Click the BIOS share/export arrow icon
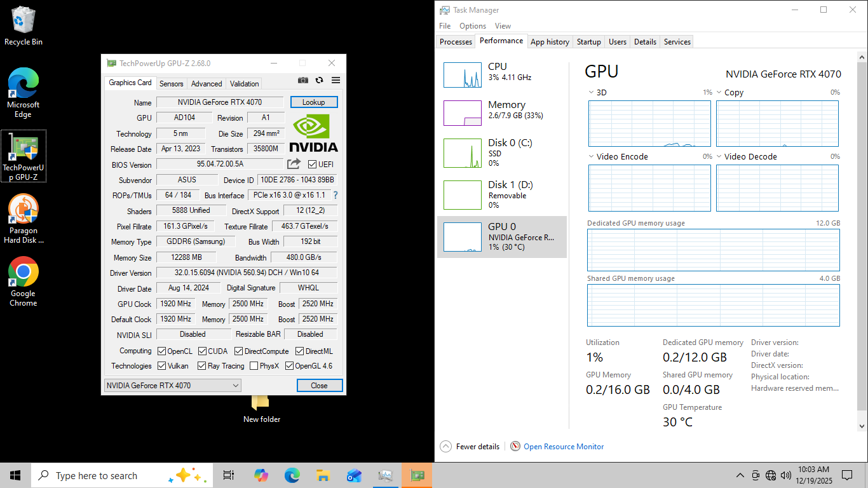Image resolution: width=868 pixels, height=488 pixels. click(294, 164)
